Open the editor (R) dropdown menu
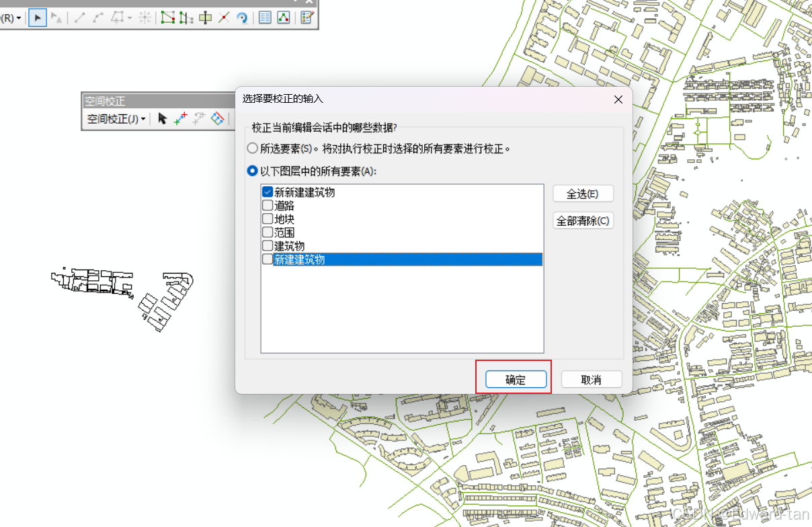This screenshot has height=527, width=812. [11, 17]
